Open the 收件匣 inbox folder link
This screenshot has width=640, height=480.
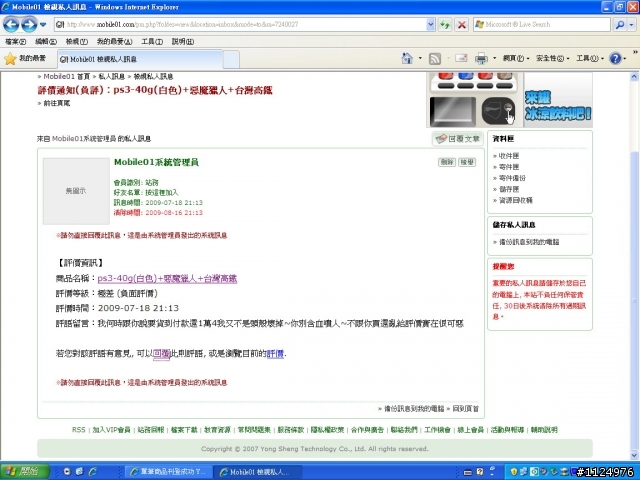pos(509,156)
